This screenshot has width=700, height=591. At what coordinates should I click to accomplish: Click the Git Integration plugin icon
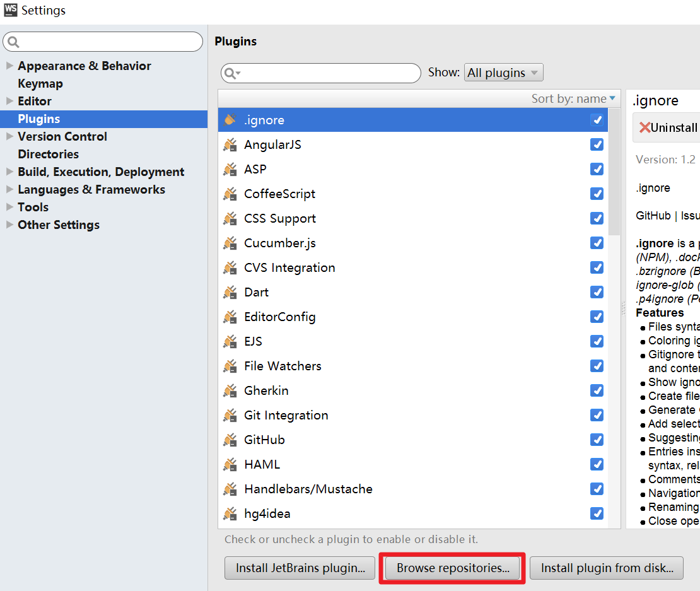(230, 415)
